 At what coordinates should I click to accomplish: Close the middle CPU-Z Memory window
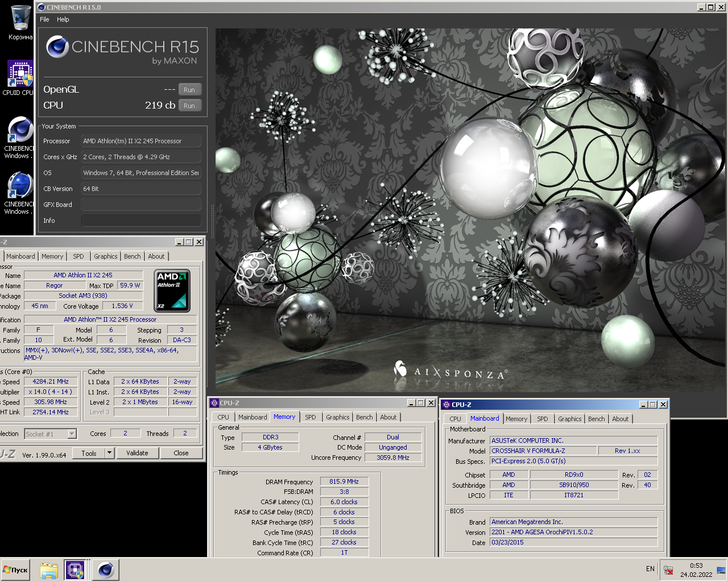coord(431,403)
